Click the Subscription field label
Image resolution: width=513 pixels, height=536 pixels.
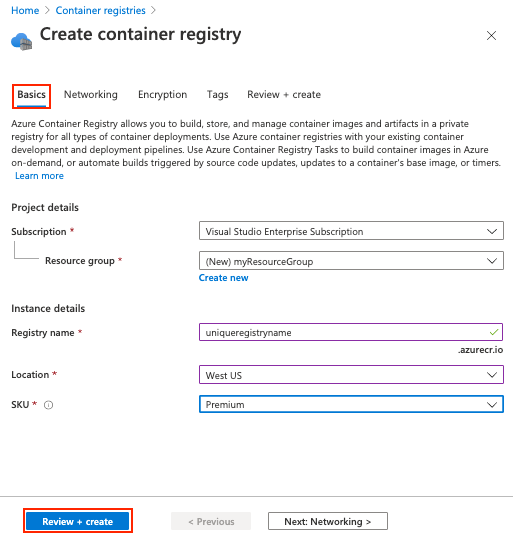coord(39,231)
